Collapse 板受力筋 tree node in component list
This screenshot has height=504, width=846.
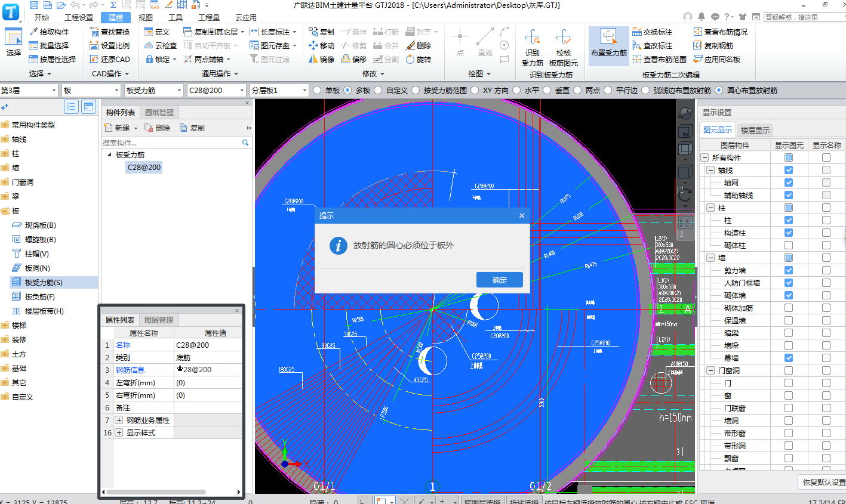click(109, 155)
